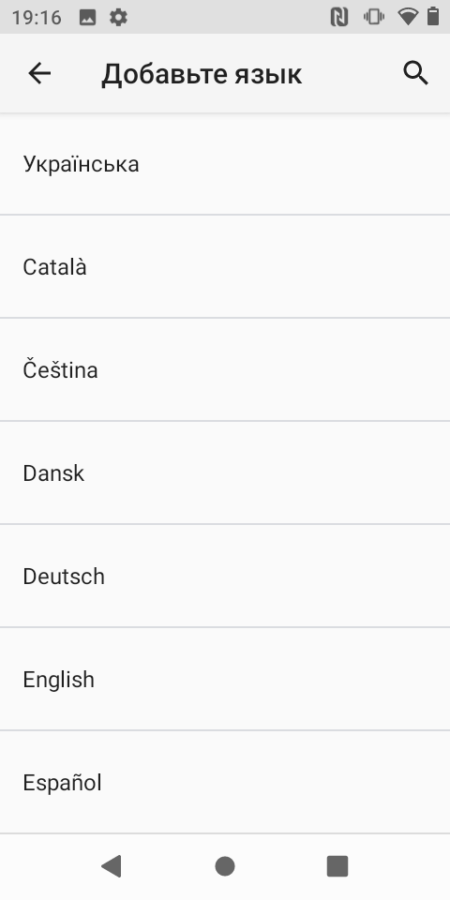Image resolution: width=450 pixels, height=900 pixels.
Task: Tap the Android home circle button
Action: pos(225,866)
